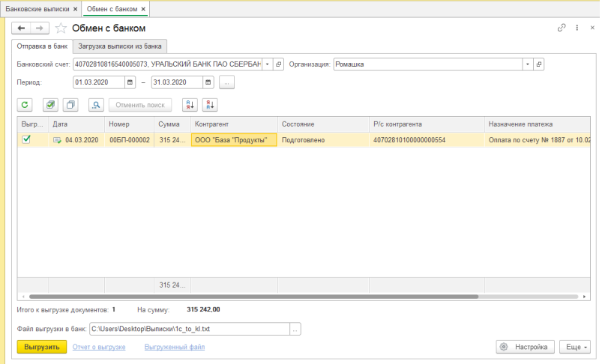
Task: Click the Состояние column header
Action: coord(323,124)
